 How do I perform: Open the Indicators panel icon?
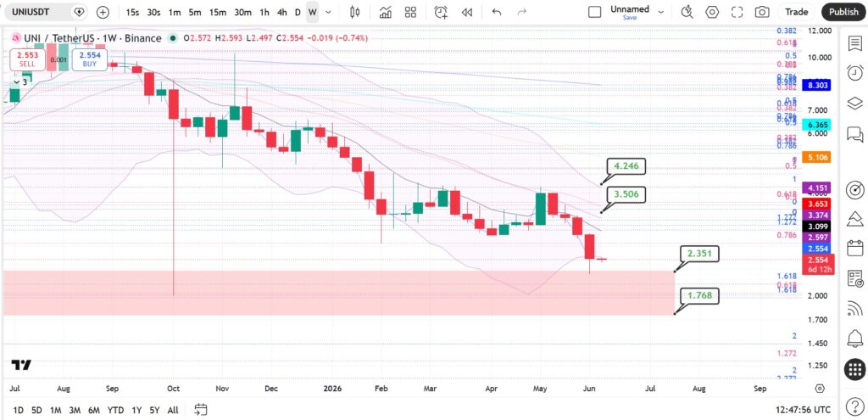pyautogui.click(x=386, y=12)
